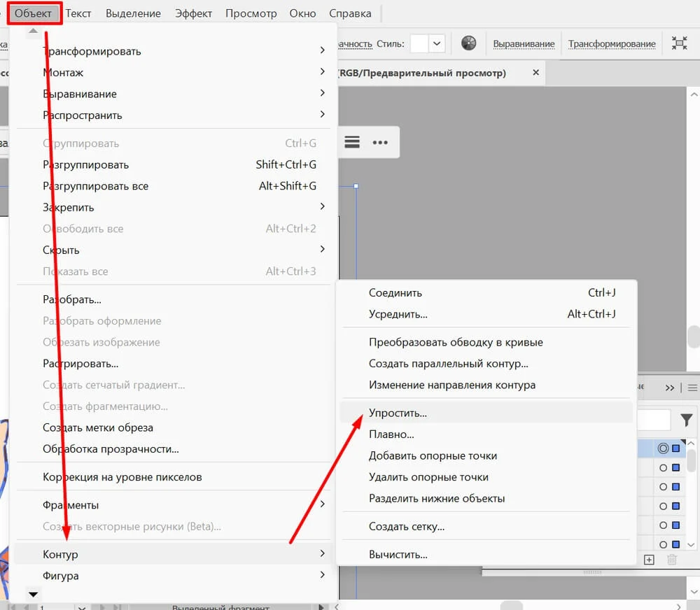Click the trash icon in Layers panel
Image resolution: width=700 pixels, height=610 pixels.
(672, 560)
